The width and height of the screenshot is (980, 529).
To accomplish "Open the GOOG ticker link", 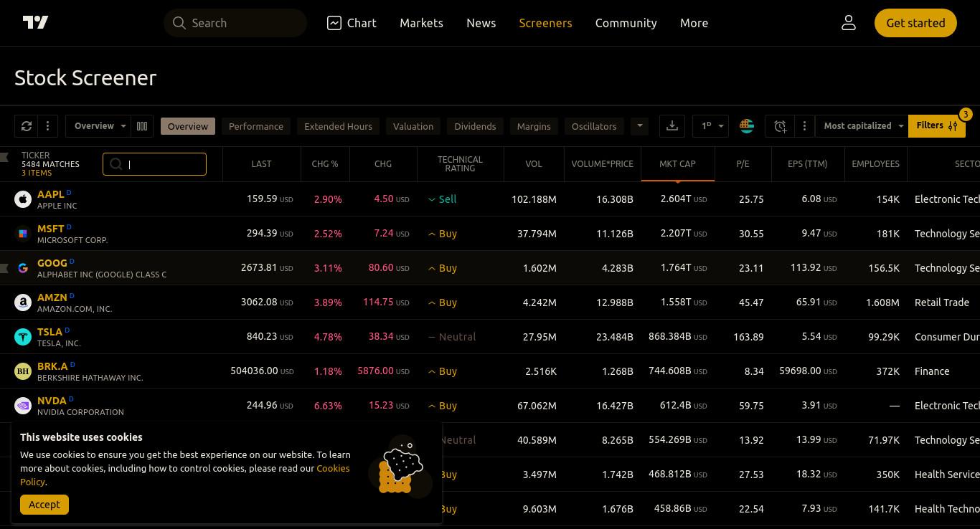I will 52,263.
